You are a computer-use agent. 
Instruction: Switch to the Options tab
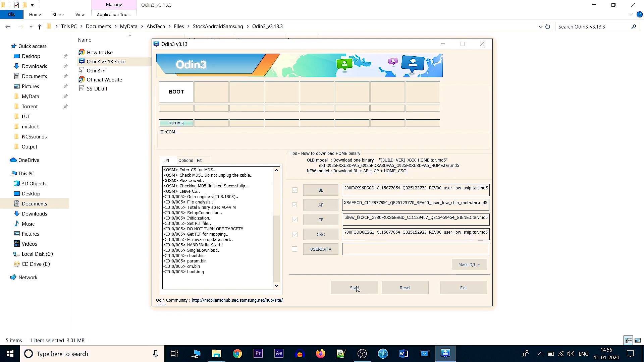(185, 161)
